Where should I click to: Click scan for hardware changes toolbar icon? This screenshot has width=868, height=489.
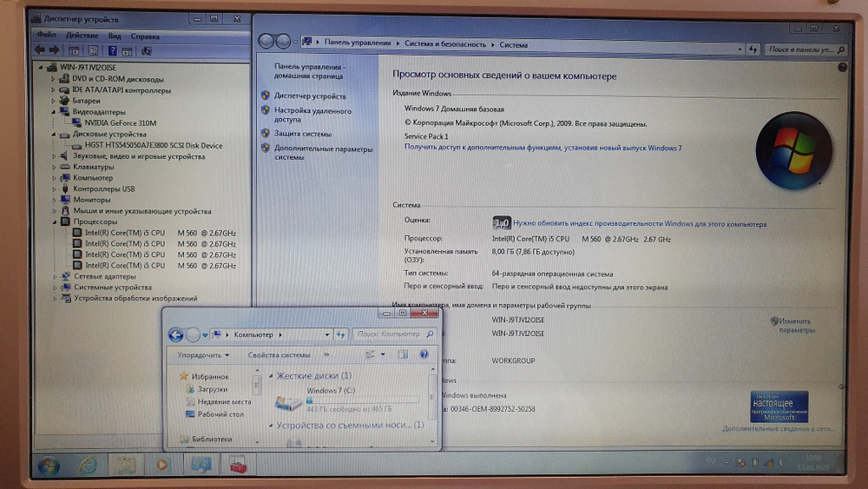(x=146, y=51)
